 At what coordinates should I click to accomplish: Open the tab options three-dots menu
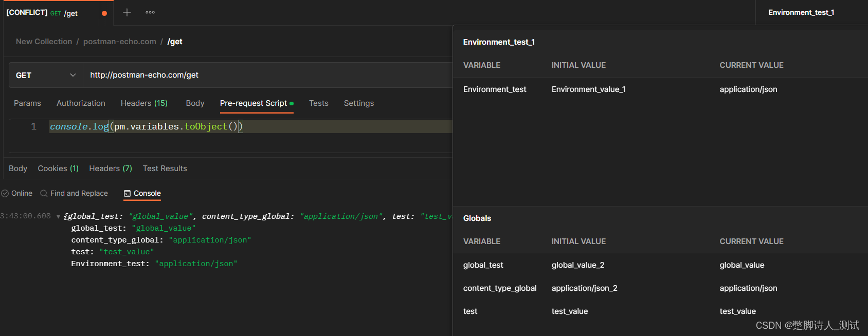(x=150, y=12)
